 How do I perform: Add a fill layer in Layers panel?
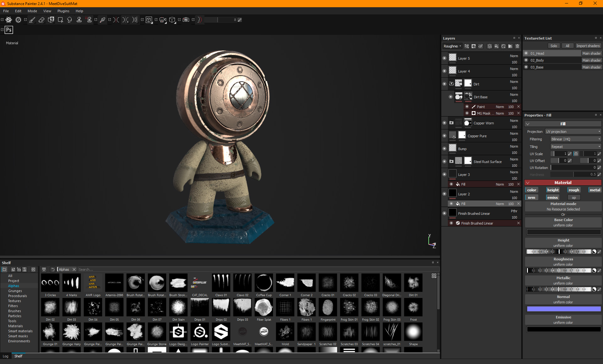point(497,46)
